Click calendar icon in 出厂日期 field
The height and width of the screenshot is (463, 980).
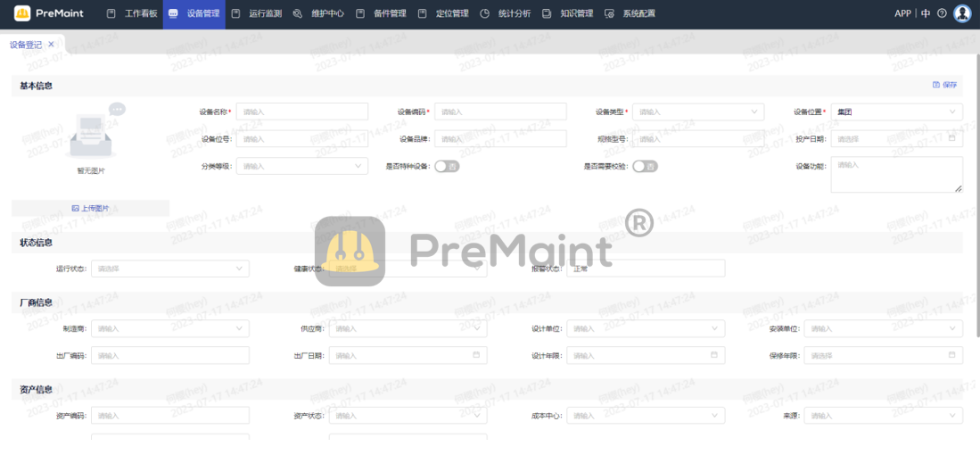[476, 355]
